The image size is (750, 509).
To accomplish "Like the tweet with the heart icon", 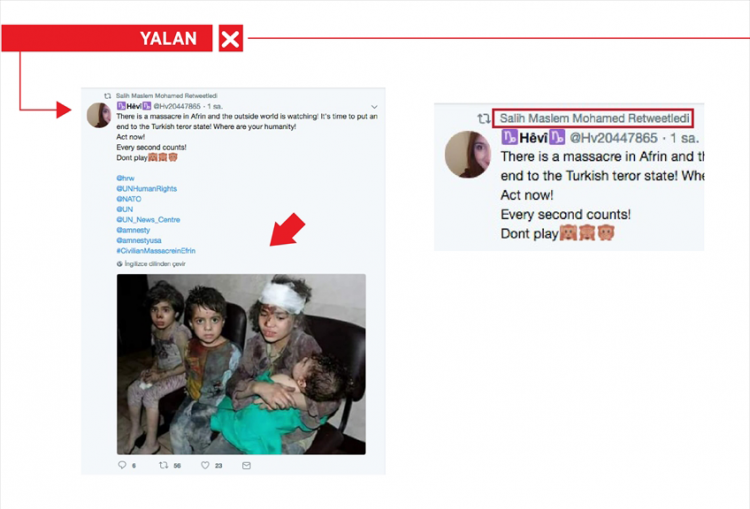I will point(205,465).
